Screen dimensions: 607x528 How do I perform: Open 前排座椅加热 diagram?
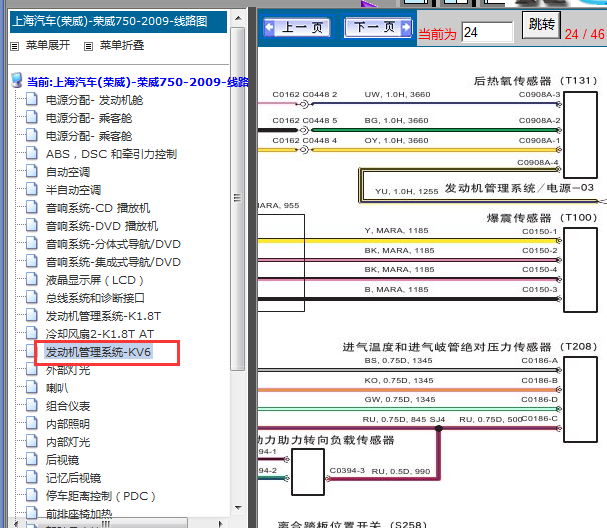coord(79,514)
